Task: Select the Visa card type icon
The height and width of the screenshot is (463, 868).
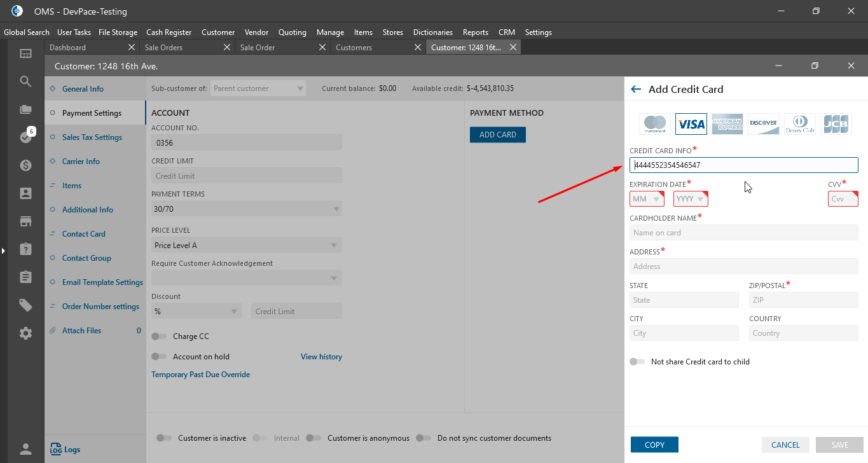Action: pyautogui.click(x=691, y=124)
